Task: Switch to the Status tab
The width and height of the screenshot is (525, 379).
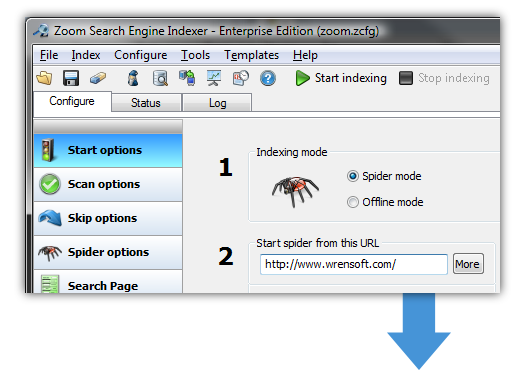Action: click(x=146, y=103)
